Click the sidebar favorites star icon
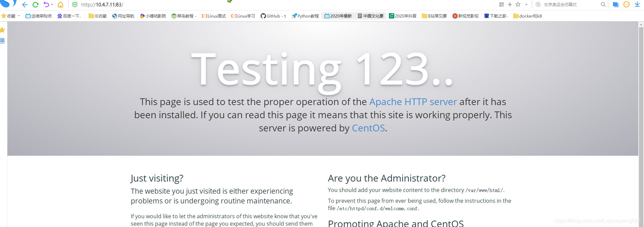The width and height of the screenshot is (644, 227). coord(2,30)
